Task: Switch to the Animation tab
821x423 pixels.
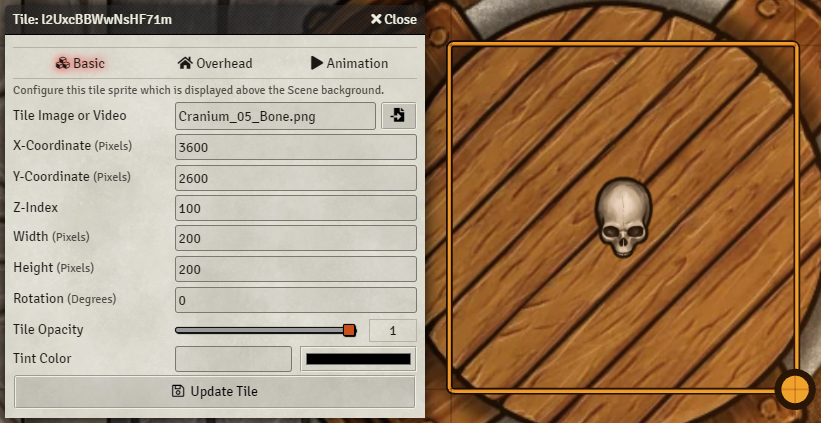Action: [349, 63]
